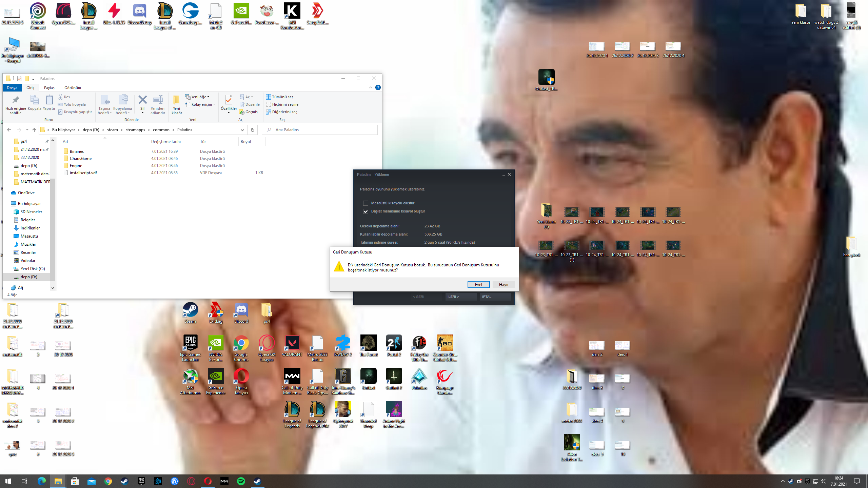868x488 pixels.
Task: Click İPTAL in Paladins installer
Action: pyautogui.click(x=495, y=297)
